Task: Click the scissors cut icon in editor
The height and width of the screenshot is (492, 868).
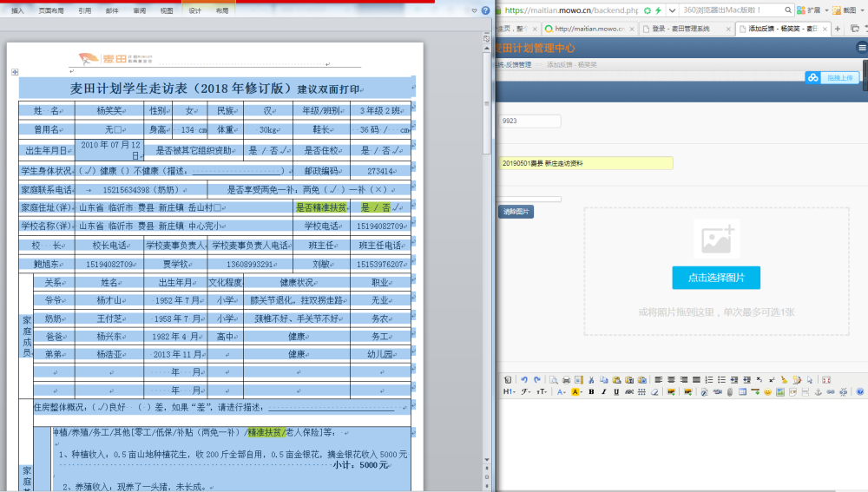Action: coord(591,380)
